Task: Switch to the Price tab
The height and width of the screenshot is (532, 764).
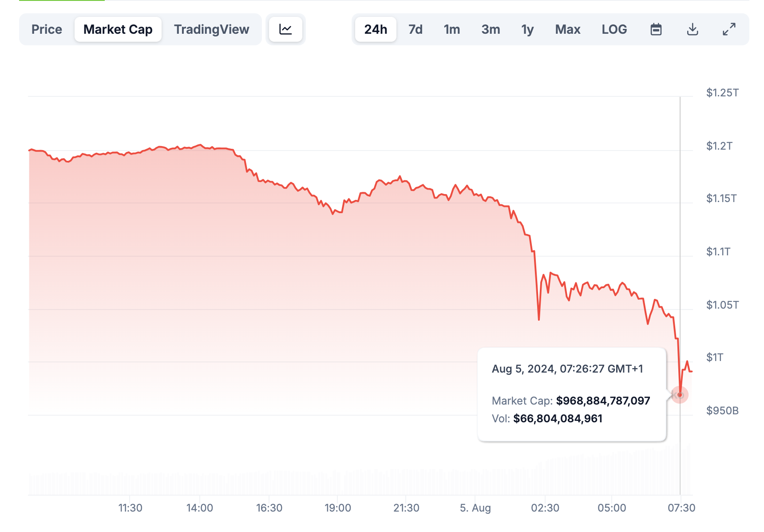Action: pyautogui.click(x=47, y=29)
